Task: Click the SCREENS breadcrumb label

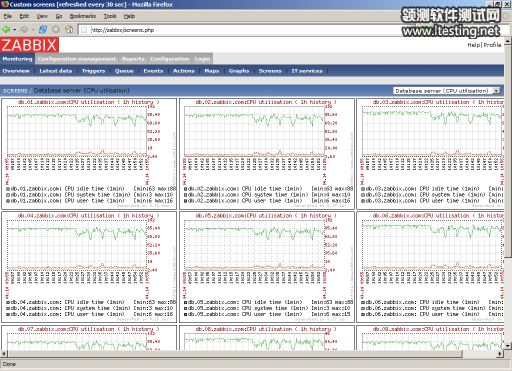Action: pos(15,91)
